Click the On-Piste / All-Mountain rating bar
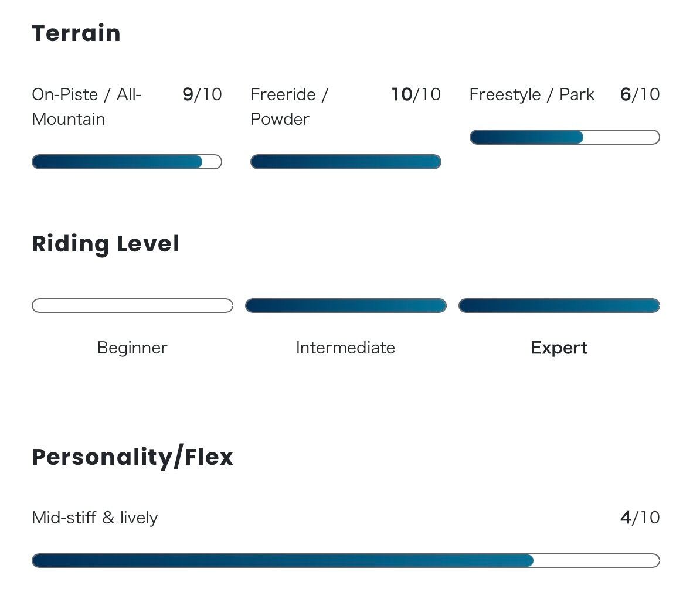700x606 pixels. point(127,162)
